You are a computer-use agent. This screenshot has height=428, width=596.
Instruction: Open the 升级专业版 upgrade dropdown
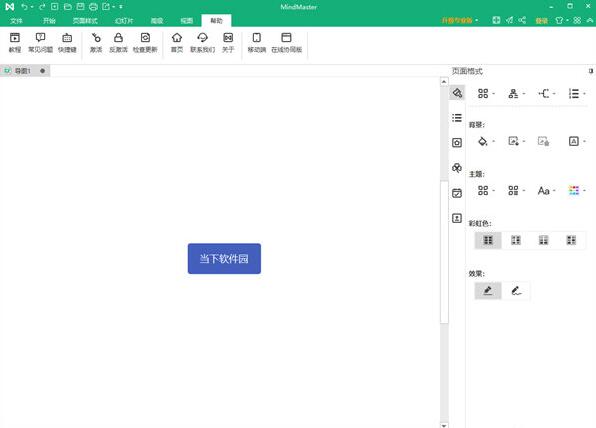pos(460,20)
